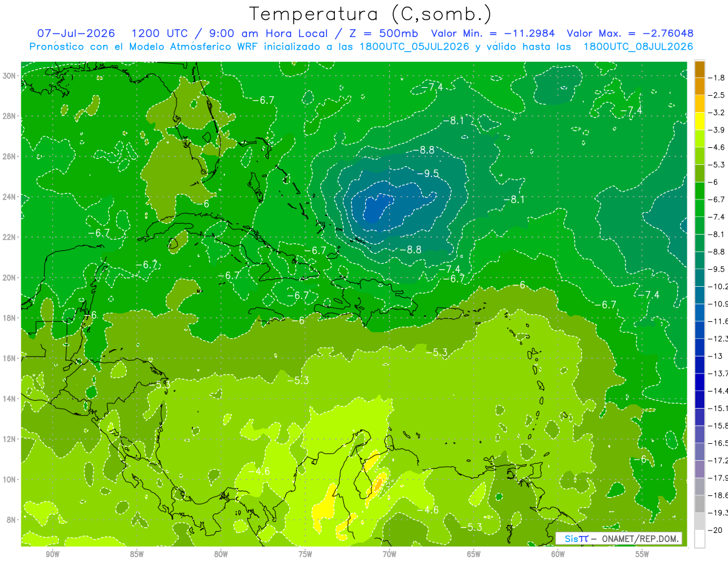Click the '-1.8' label on the color bar
728x562 pixels.
pos(716,78)
